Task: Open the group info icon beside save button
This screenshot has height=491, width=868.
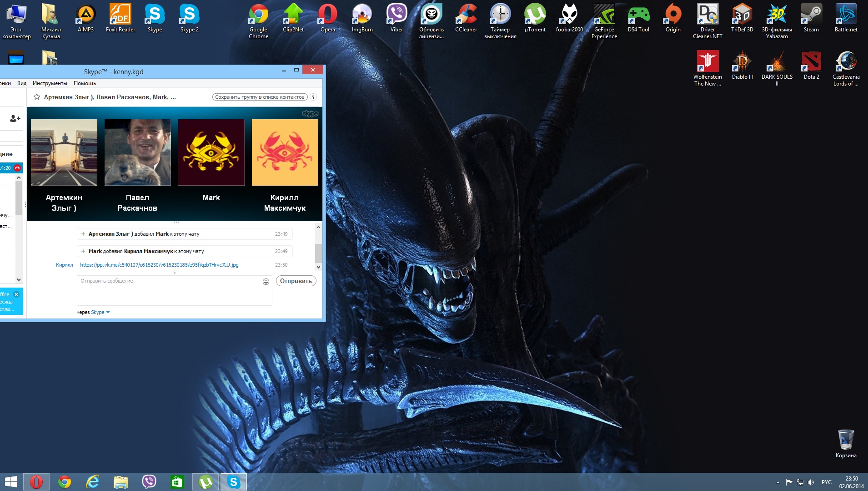Action: [x=313, y=97]
